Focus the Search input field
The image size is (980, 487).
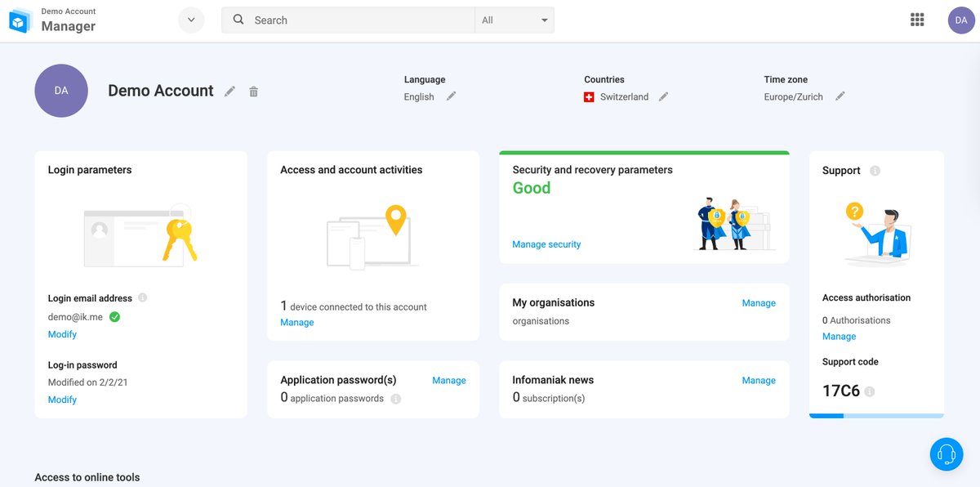click(x=348, y=20)
